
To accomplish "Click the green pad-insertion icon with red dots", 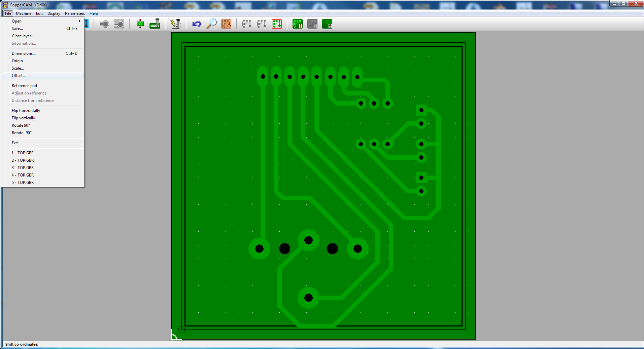I will click(140, 24).
